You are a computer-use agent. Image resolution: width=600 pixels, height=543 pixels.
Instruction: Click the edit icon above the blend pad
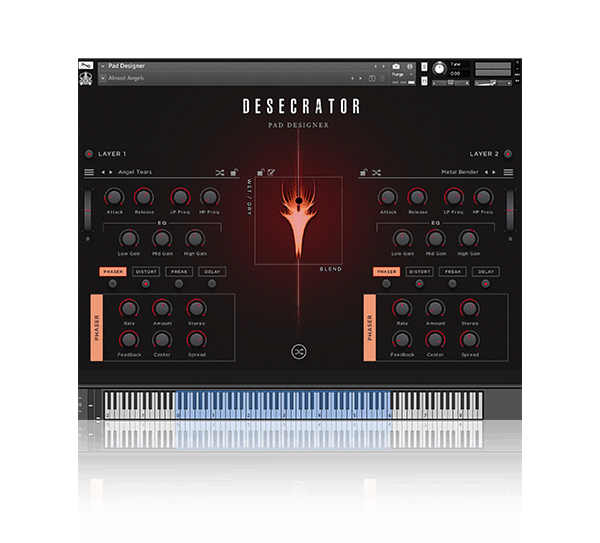(271, 172)
